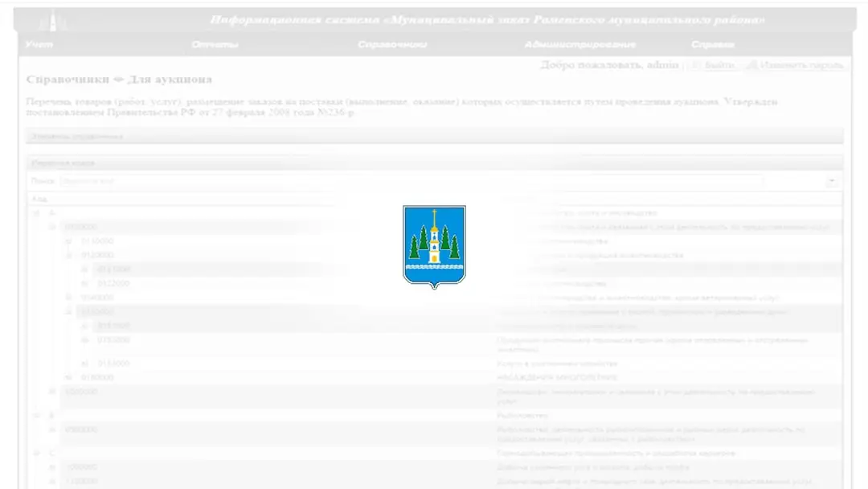Select the НАСАЖДЕНИЯ МНОГОЛЕТНИЕ row text
868x489 pixels.
point(557,378)
